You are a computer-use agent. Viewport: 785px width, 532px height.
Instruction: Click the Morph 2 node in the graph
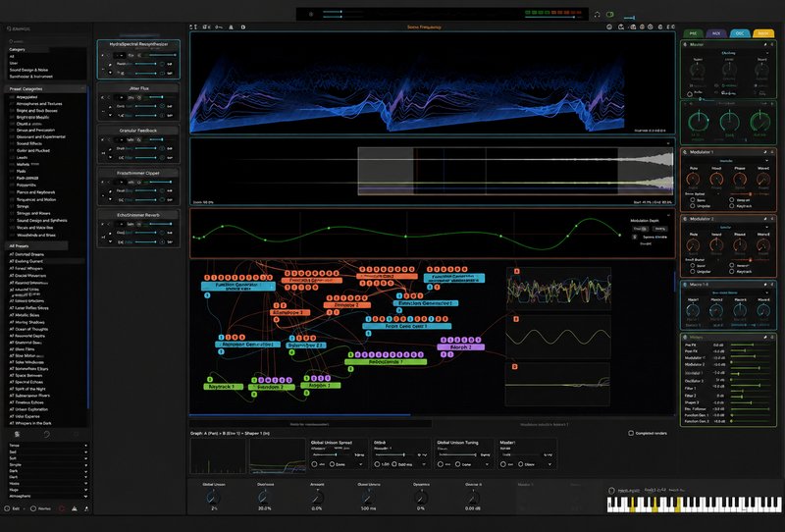(x=460, y=347)
